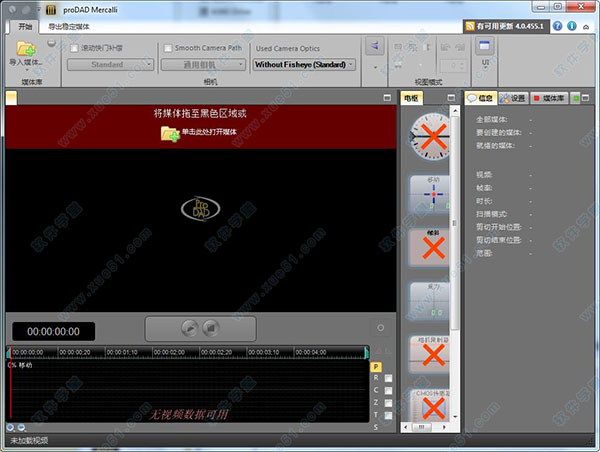Click the armature vertical scrollbar down arrow
This screenshot has height=452, width=600.
455,416
